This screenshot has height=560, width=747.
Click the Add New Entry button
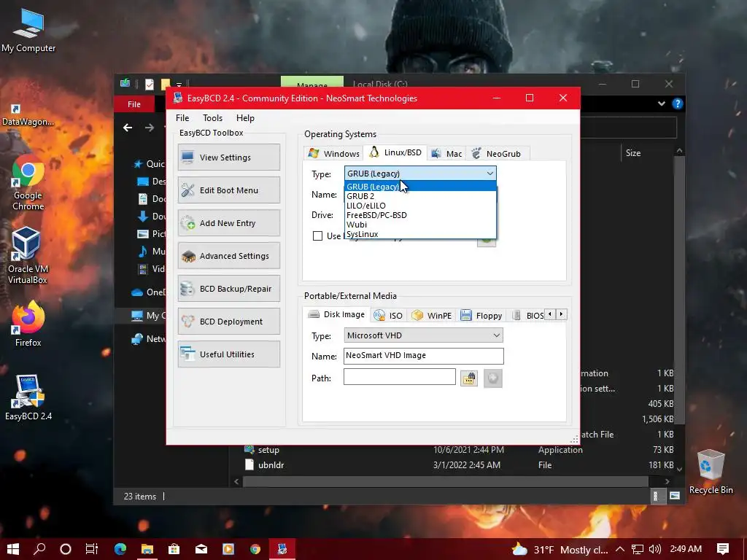click(228, 223)
